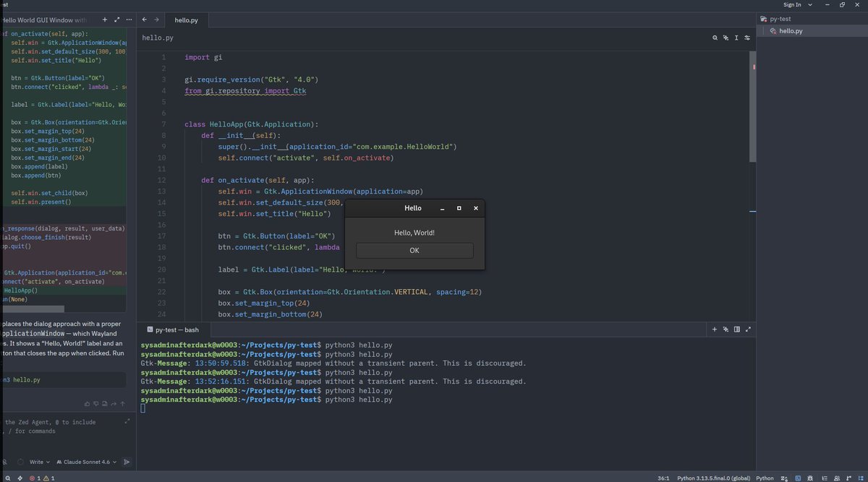Screen dimensions: 868x482
Task: Open new terminal with plus icon
Action: pos(715,330)
